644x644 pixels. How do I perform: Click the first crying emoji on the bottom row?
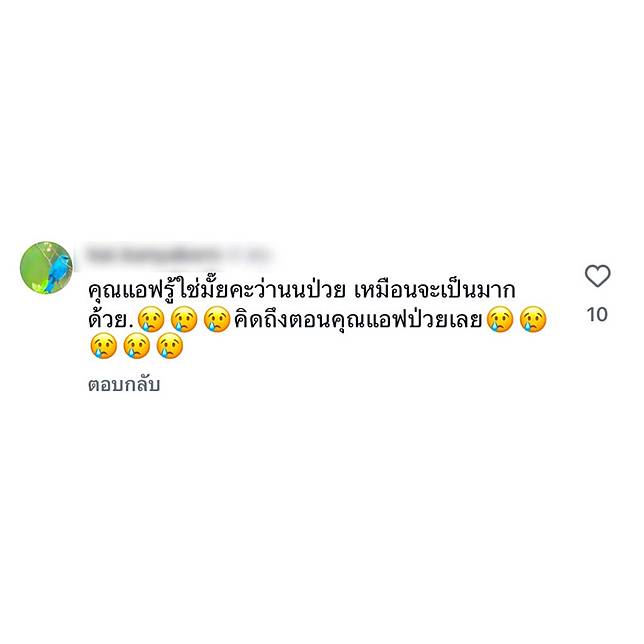point(104,346)
